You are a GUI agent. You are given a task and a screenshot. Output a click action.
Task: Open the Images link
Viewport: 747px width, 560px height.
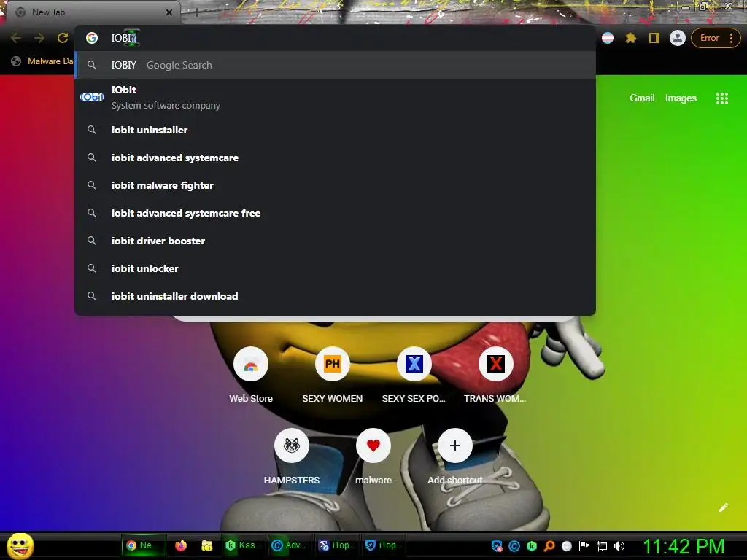pyautogui.click(x=681, y=98)
